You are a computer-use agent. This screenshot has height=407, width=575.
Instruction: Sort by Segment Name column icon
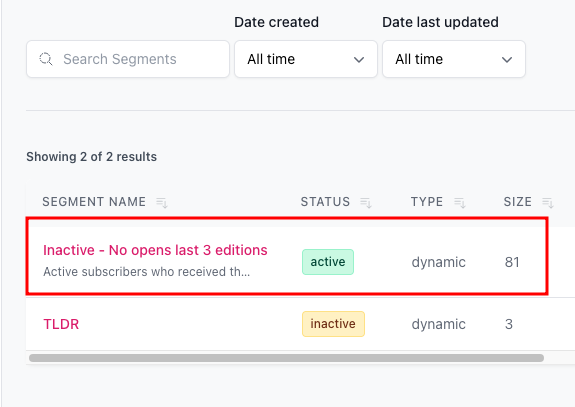[x=162, y=202]
